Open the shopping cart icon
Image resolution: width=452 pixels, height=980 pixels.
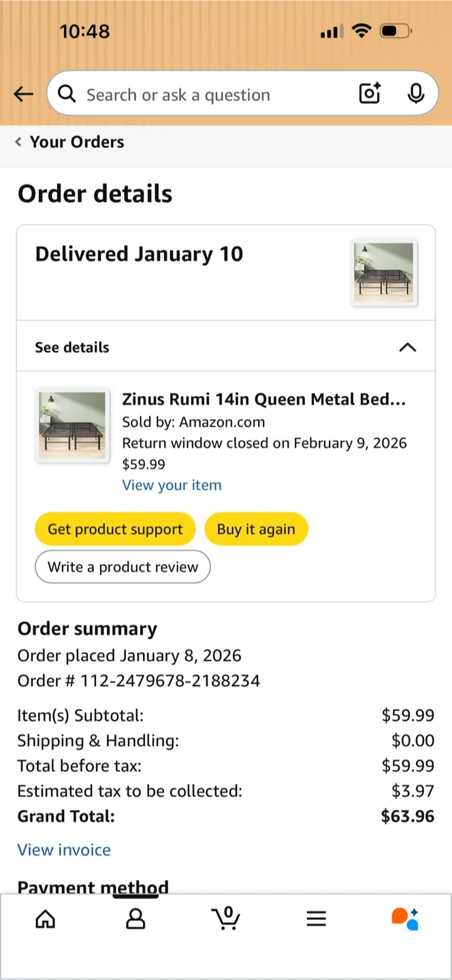pyautogui.click(x=226, y=919)
